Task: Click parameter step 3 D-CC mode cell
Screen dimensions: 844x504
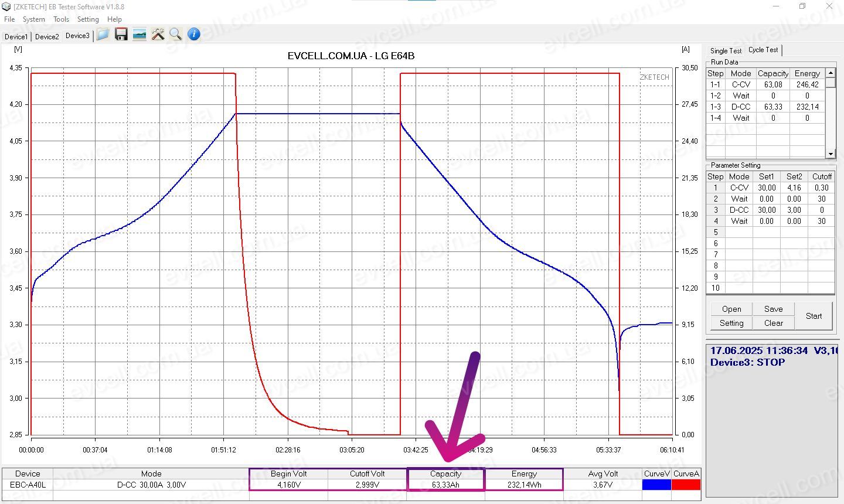Action: point(739,210)
